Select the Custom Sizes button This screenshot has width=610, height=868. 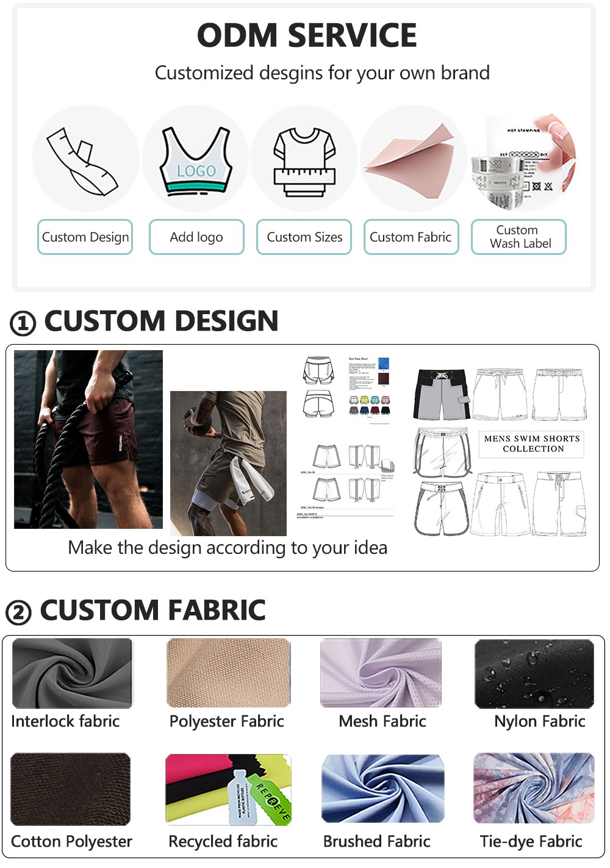304,237
